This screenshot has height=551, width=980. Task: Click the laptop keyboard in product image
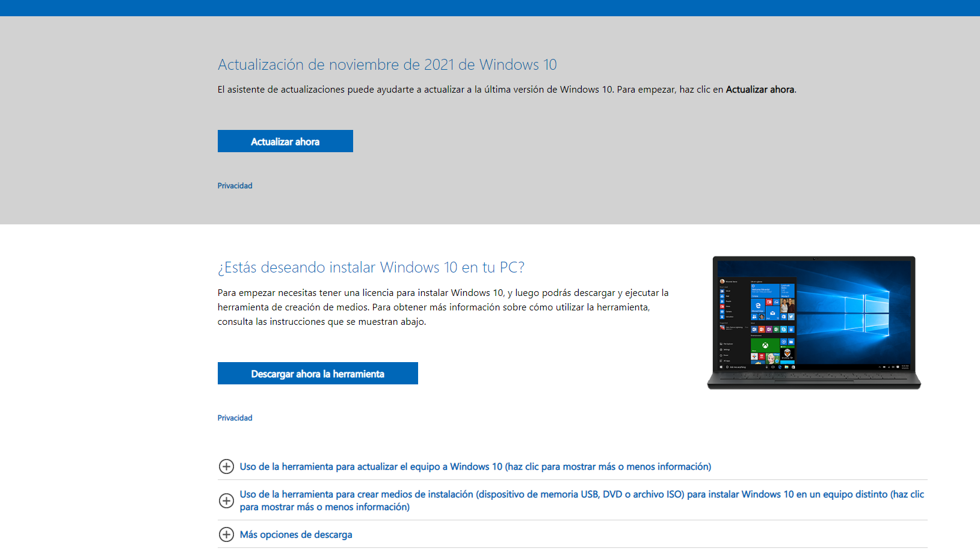point(813,377)
